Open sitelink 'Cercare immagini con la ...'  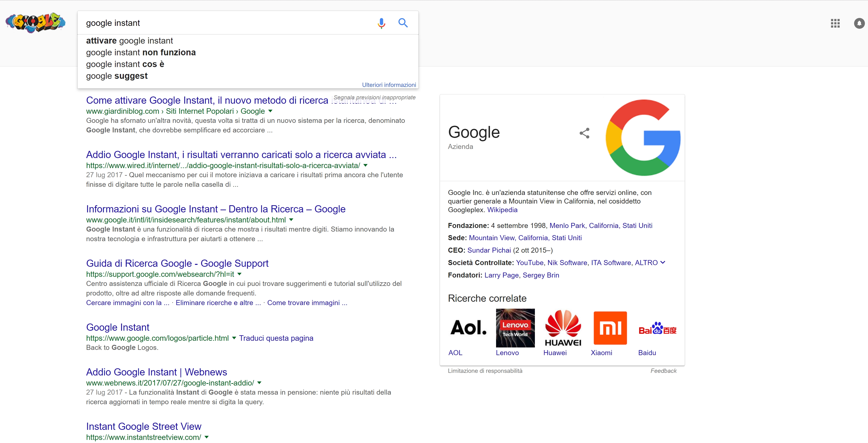pos(127,303)
